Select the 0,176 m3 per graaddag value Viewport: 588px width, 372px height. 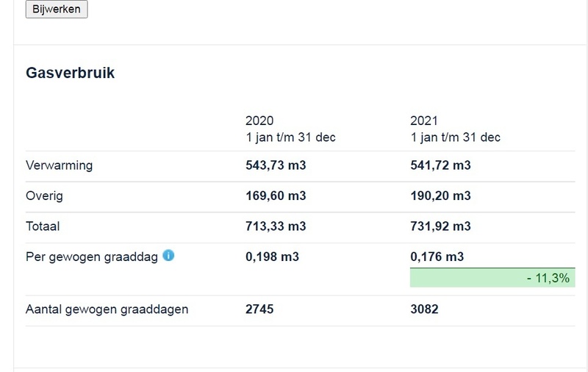[437, 257]
